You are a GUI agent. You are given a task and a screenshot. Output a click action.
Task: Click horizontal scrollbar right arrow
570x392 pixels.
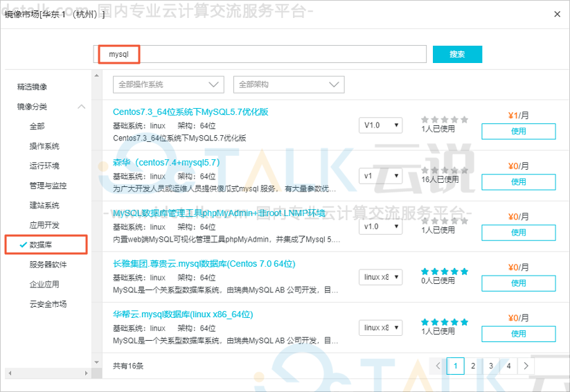pyautogui.click(x=86, y=373)
